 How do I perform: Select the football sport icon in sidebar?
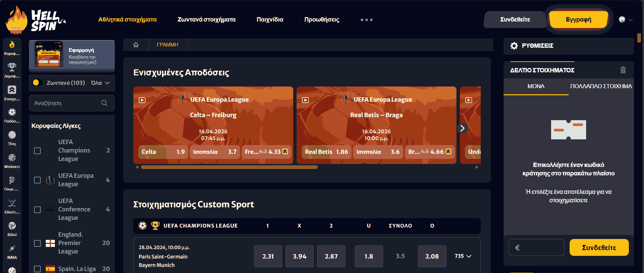coord(12,112)
